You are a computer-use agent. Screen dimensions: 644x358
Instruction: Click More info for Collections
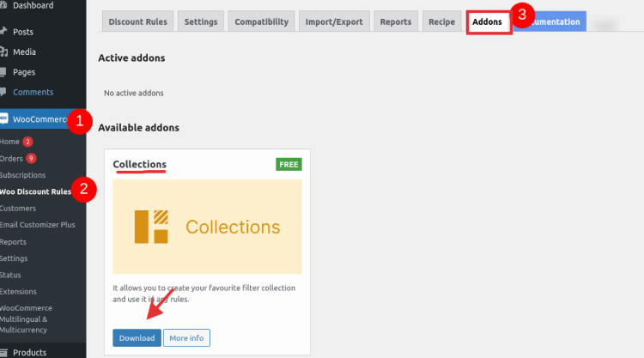[x=186, y=338]
